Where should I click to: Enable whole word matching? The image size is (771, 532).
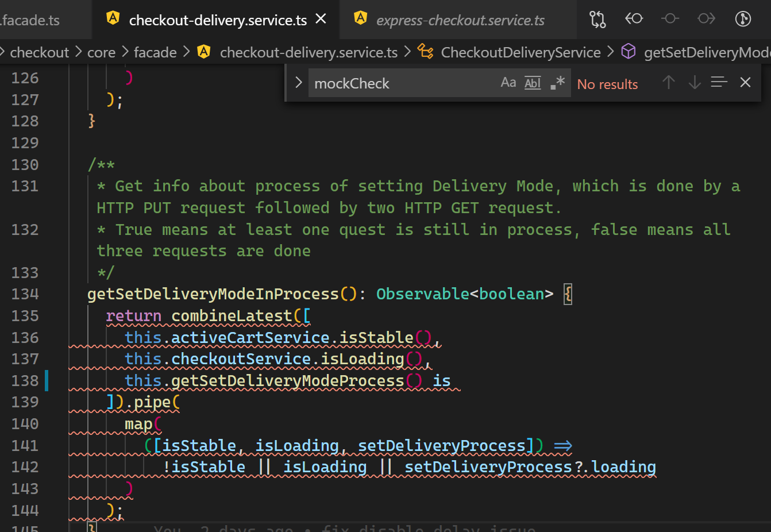click(532, 83)
